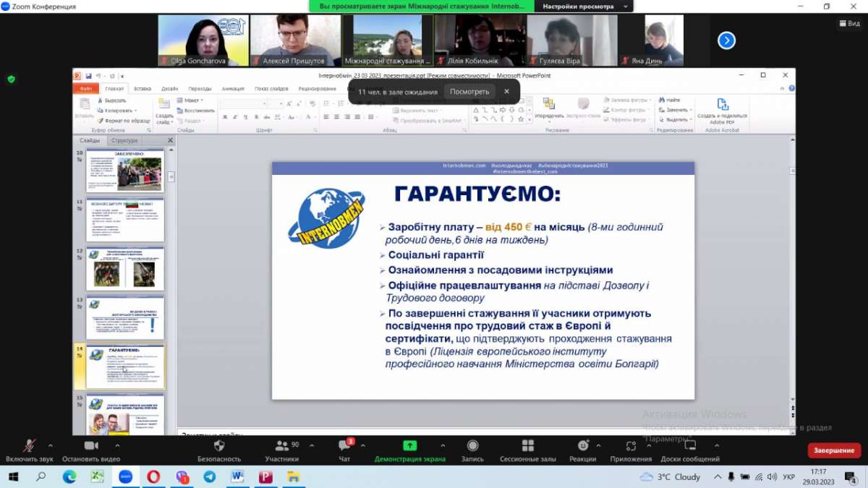Select Olga Goncharova's video thumbnail
The image size is (868, 488).
pos(203,40)
